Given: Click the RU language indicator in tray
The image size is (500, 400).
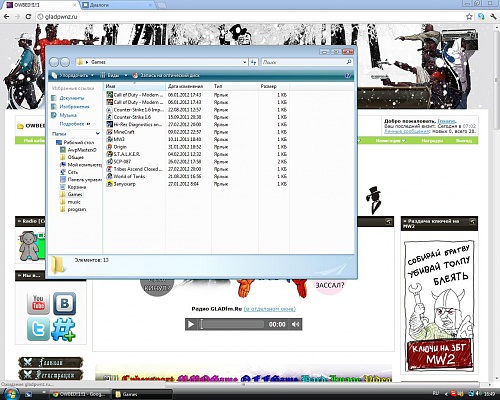Looking at the screenshot, I should [435, 394].
